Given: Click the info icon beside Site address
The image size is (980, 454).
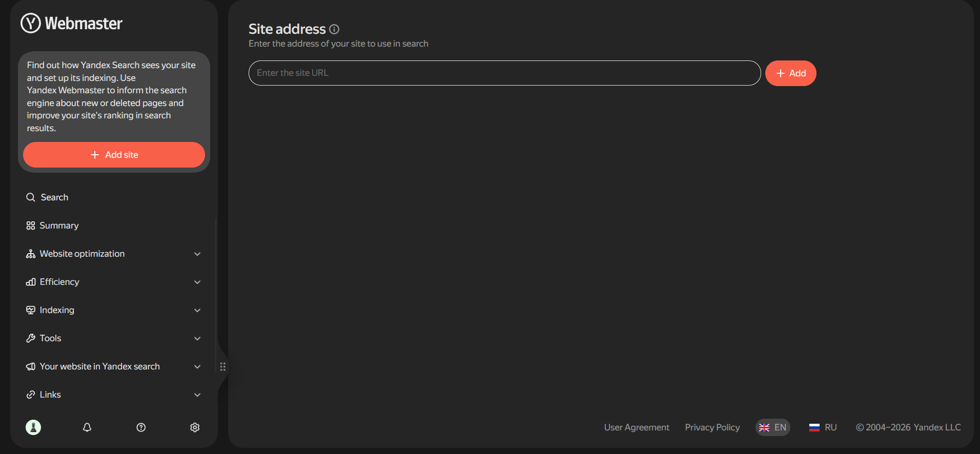Looking at the screenshot, I should 334,29.
